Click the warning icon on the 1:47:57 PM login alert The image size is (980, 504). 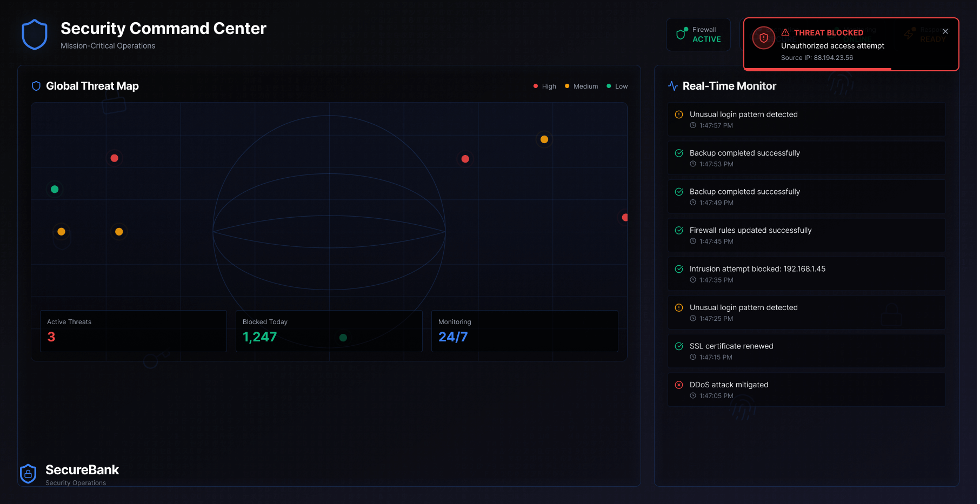[679, 115]
